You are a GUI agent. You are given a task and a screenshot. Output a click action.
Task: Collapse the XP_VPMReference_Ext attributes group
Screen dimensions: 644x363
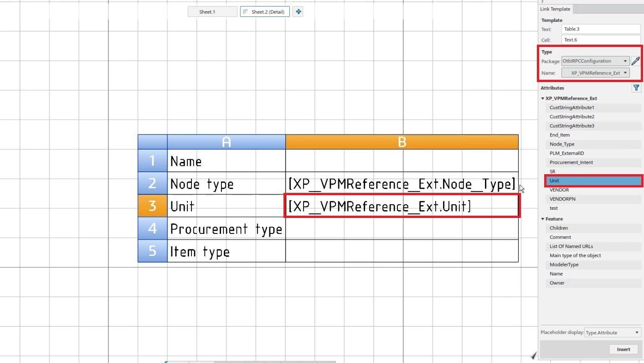pos(542,98)
